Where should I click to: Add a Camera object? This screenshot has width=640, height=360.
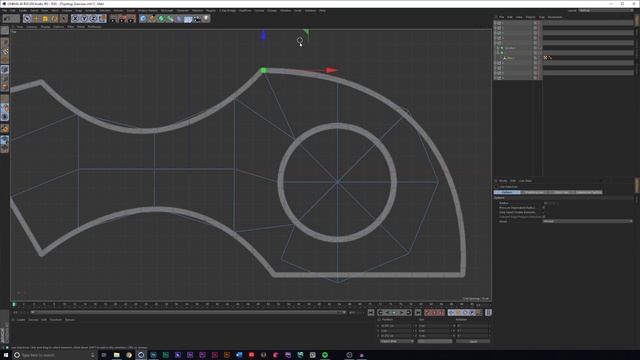(197, 18)
